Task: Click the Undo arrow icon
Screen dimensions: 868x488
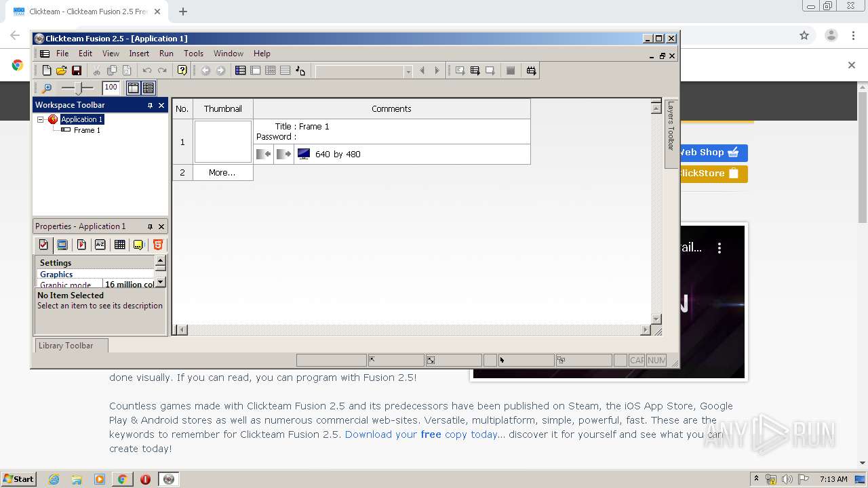Action: pyautogui.click(x=147, y=70)
